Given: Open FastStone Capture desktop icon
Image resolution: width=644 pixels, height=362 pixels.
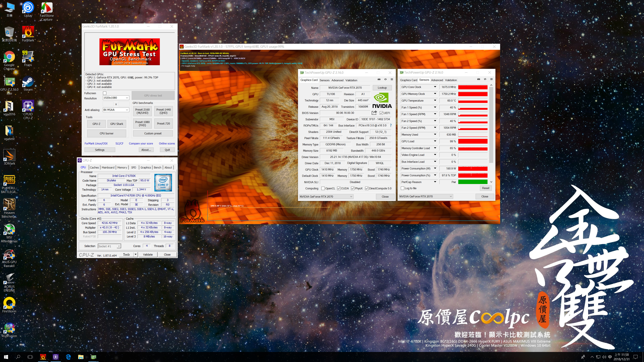Looking at the screenshot, I should [47, 11].
